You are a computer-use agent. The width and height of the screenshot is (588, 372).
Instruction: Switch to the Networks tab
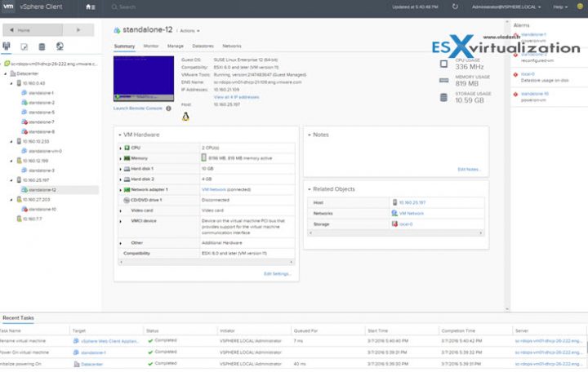(x=232, y=46)
